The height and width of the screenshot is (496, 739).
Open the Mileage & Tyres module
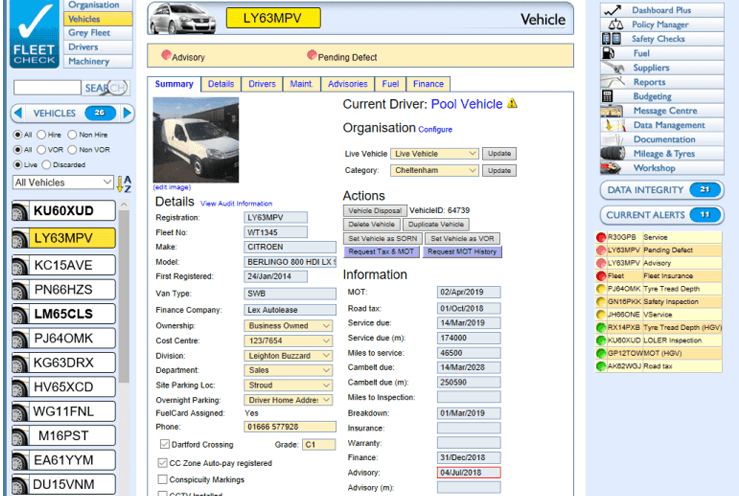[x=663, y=154]
